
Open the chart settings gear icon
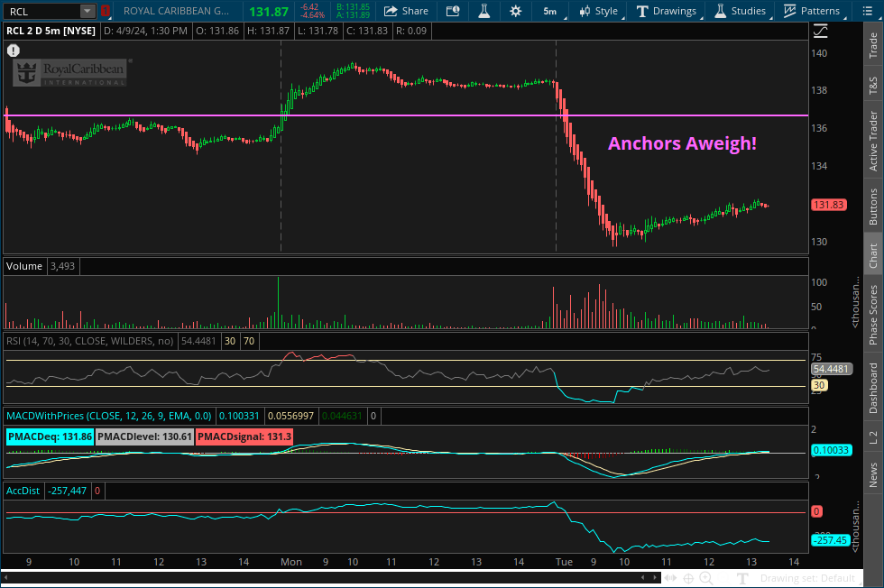tap(515, 11)
